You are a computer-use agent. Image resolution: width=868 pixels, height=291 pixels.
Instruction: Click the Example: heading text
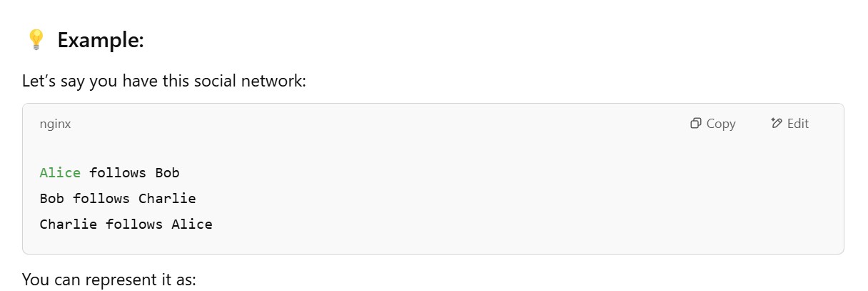click(x=101, y=40)
